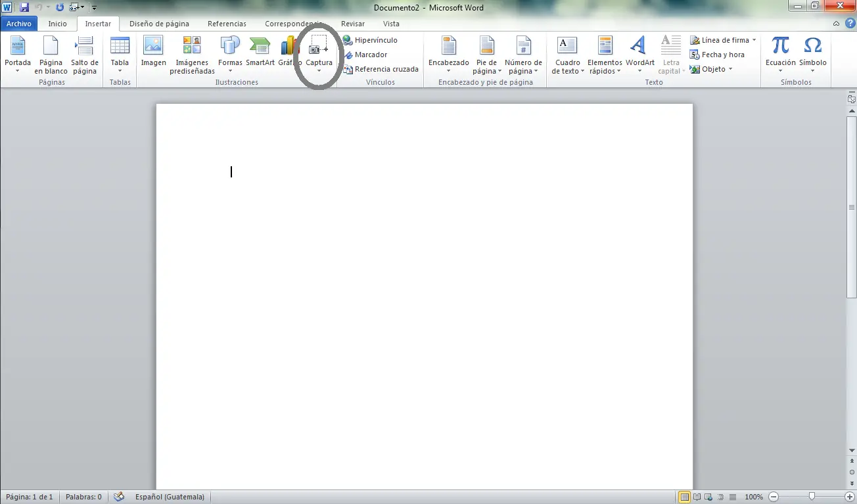Click the spelling check icon in status bar
Viewport: 857px width, 504px height.
(x=119, y=497)
